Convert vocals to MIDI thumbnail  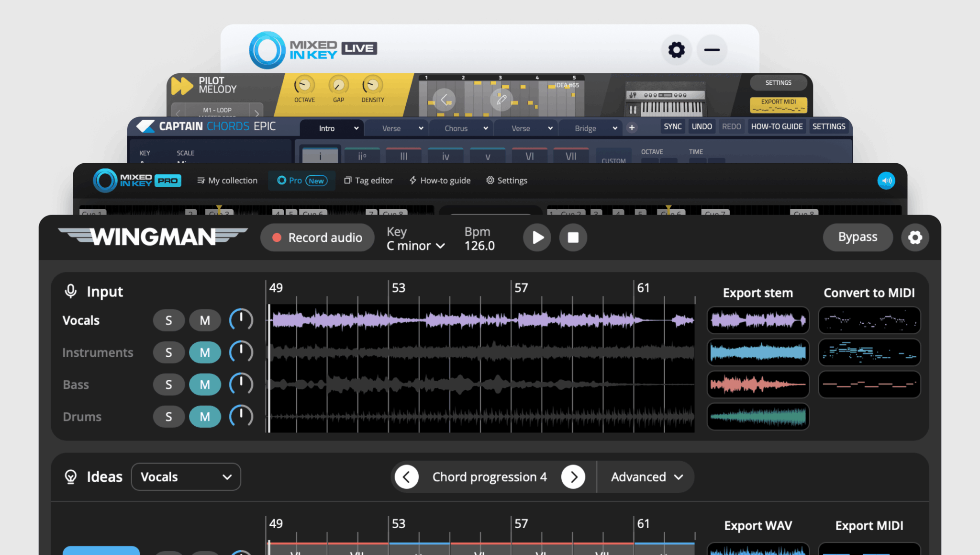click(869, 320)
